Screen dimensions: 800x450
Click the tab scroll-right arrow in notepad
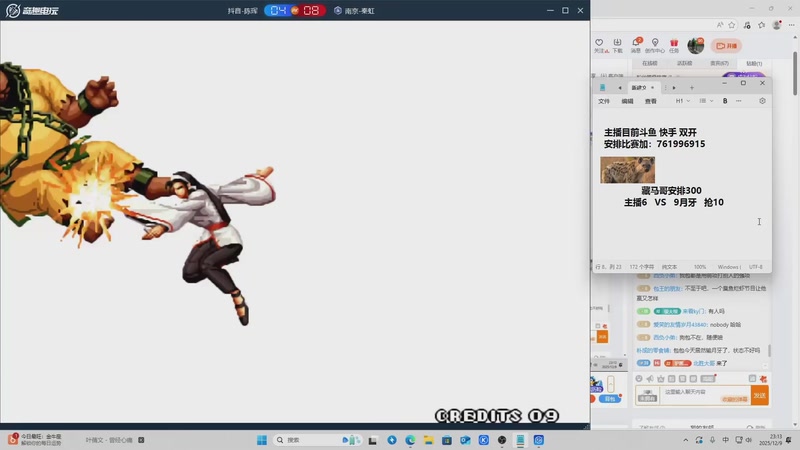point(674,88)
